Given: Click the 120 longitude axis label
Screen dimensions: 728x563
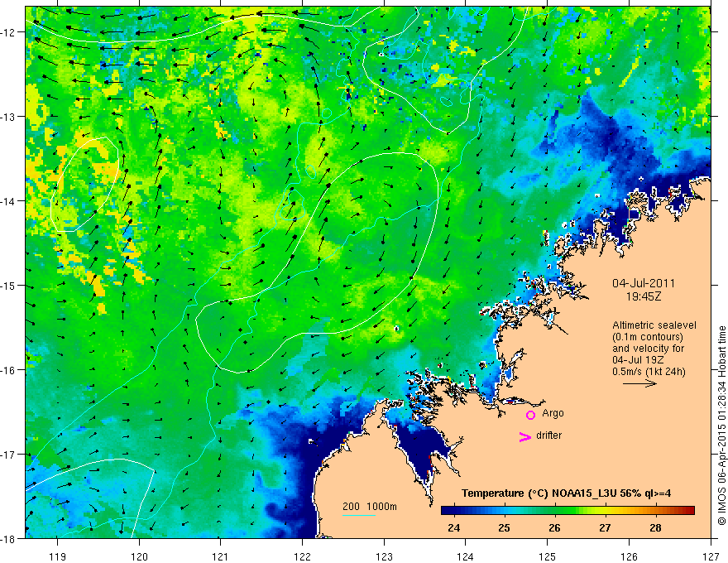Looking at the screenshot, I should pos(139,556).
